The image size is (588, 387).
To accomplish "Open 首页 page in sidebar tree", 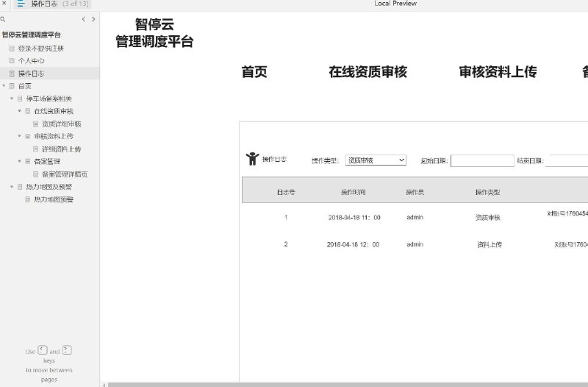I will 25,86.
